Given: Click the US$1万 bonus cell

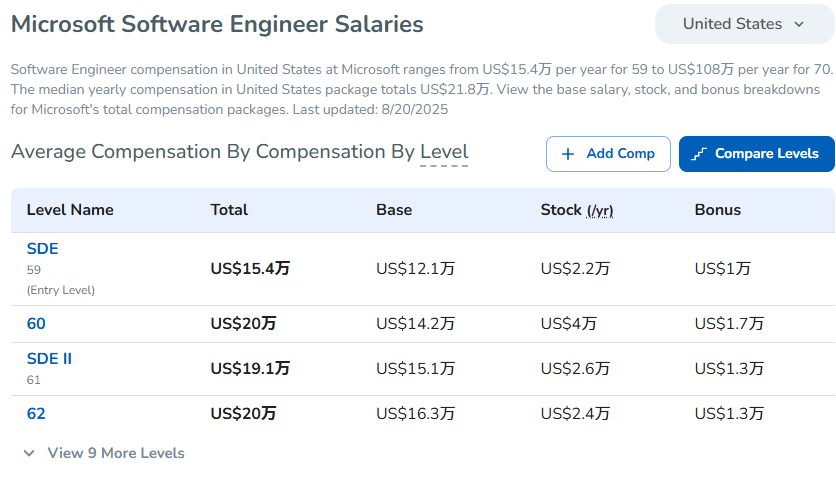Looking at the screenshot, I should click(x=722, y=268).
